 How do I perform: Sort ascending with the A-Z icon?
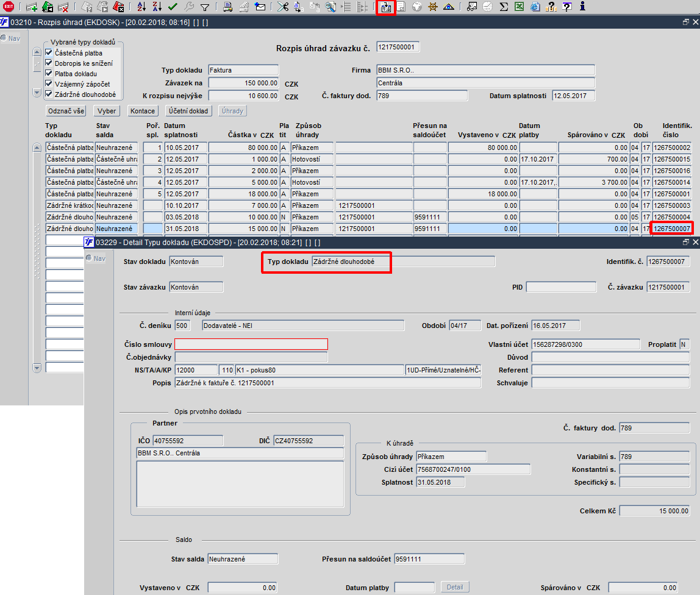click(141, 7)
